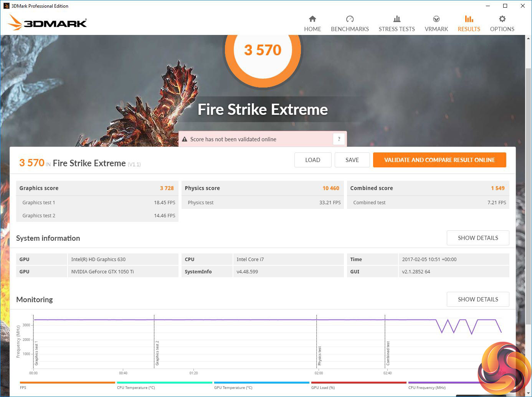532x397 pixels.
Task: Click the 3DMark logo
Action: [48, 23]
